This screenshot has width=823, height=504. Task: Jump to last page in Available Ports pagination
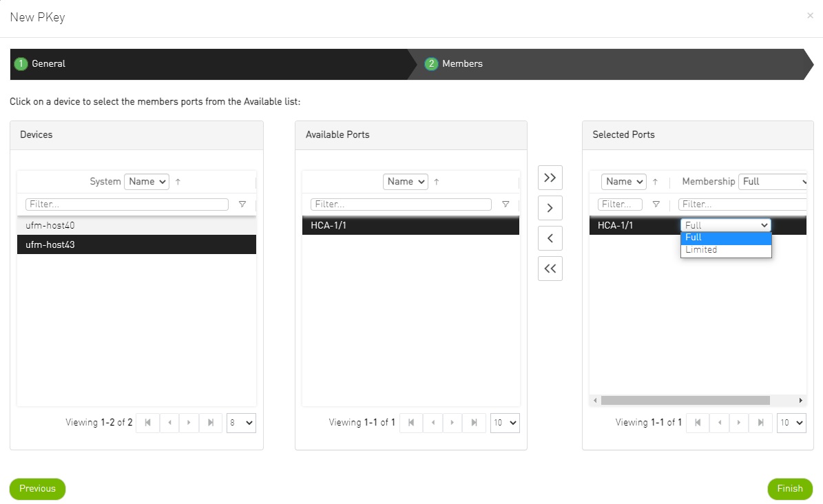pyautogui.click(x=475, y=423)
